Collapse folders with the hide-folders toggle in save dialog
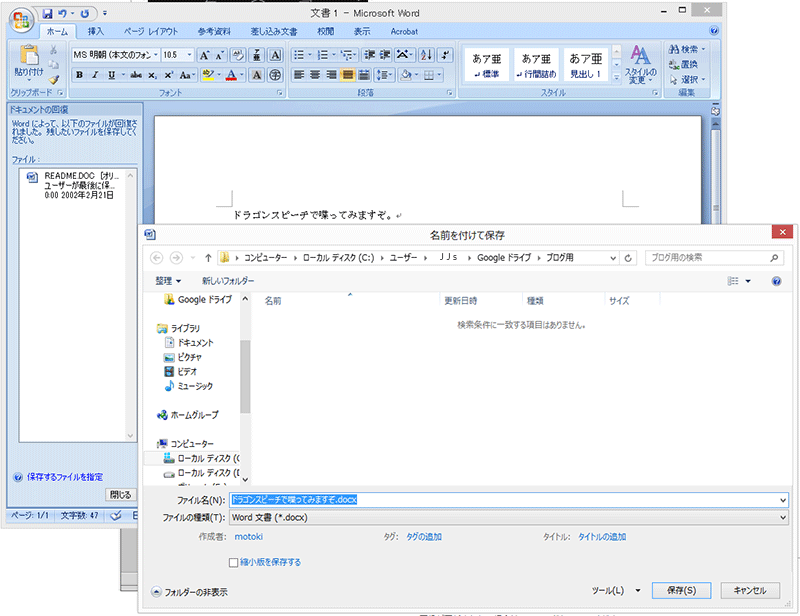This screenshot has width=800, height=616. 190,592
